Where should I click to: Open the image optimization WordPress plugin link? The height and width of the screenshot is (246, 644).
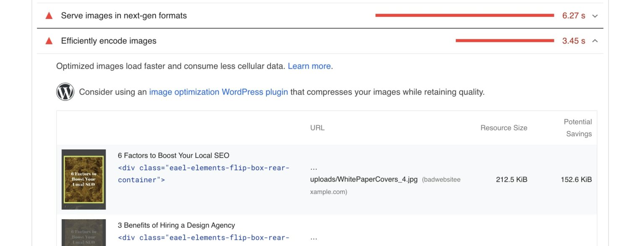point(218,92)
